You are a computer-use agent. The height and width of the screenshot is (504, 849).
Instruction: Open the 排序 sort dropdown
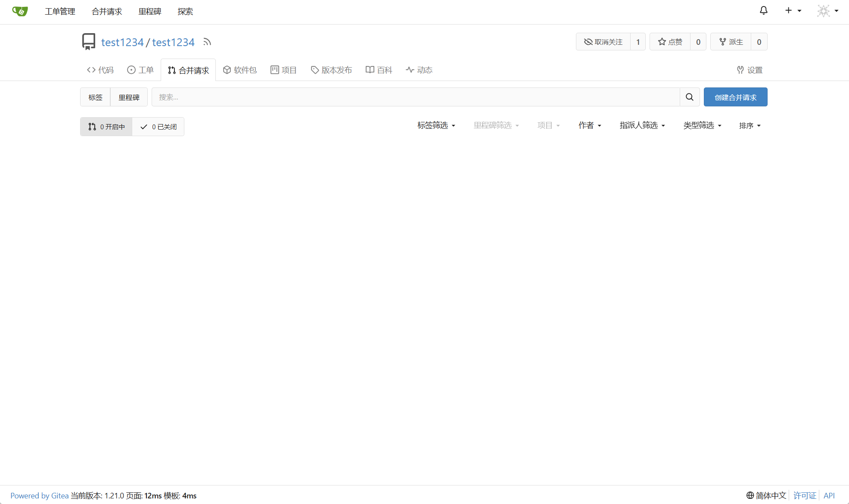click(749, 125)
